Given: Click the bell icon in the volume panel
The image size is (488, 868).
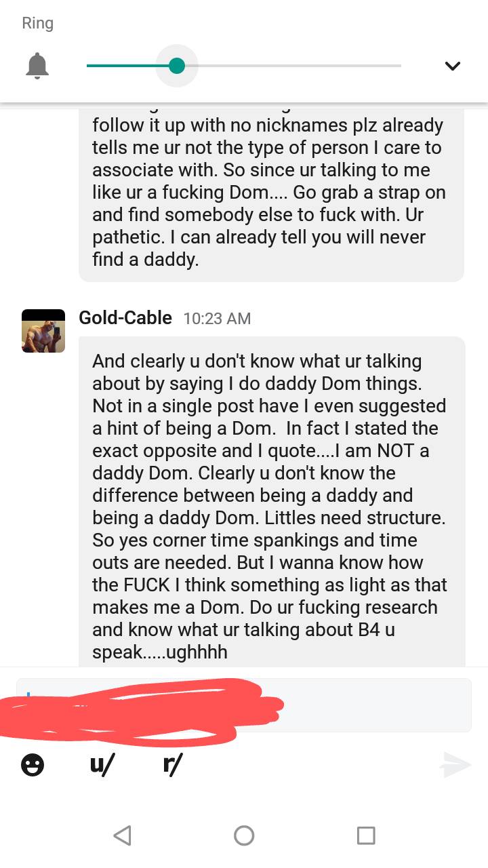Looking at the screenshot, I should [37, 66].
